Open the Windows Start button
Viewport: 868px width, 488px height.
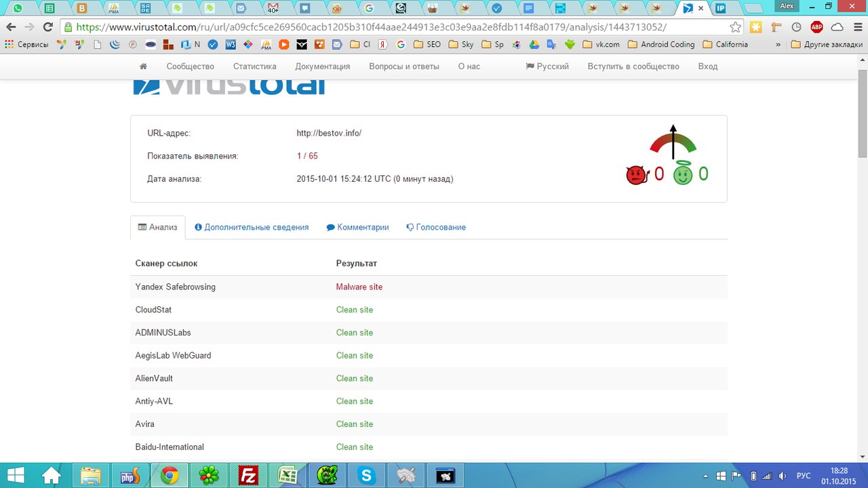click(x=16, y=475)
